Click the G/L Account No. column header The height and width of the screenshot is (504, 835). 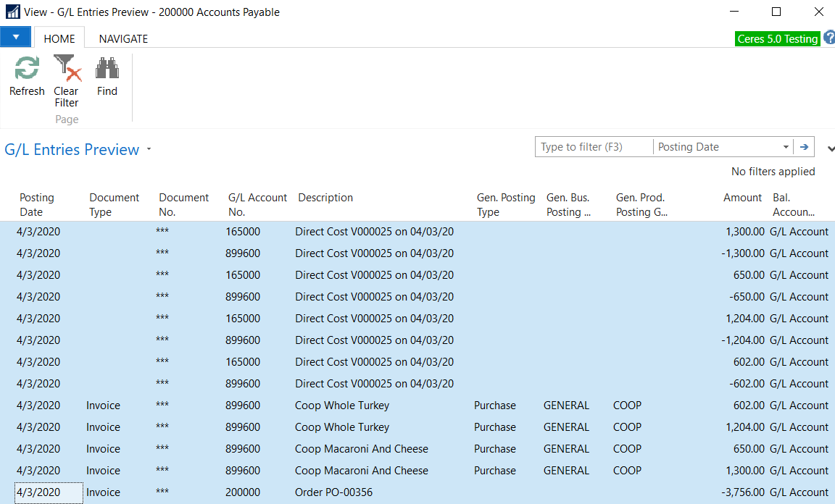(257, 204)
